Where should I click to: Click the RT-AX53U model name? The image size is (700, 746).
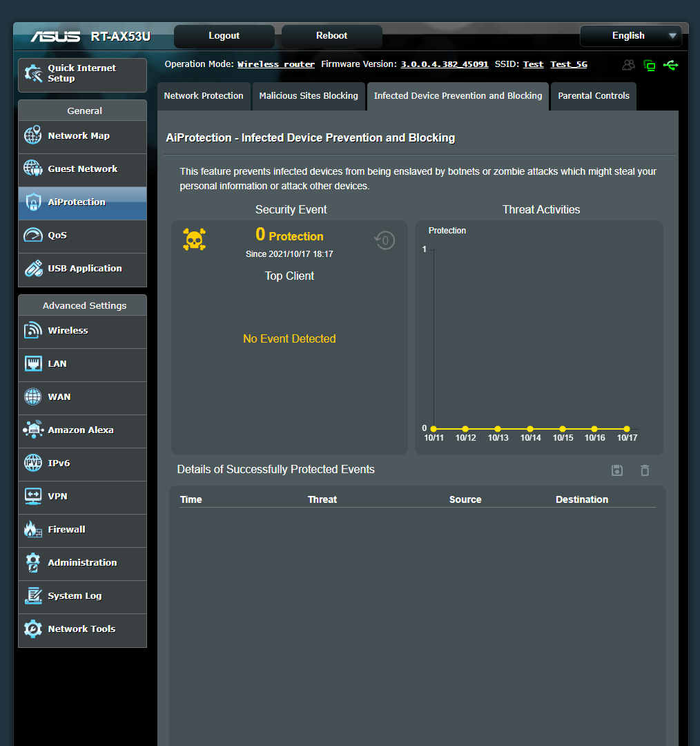tap(120, 37)
